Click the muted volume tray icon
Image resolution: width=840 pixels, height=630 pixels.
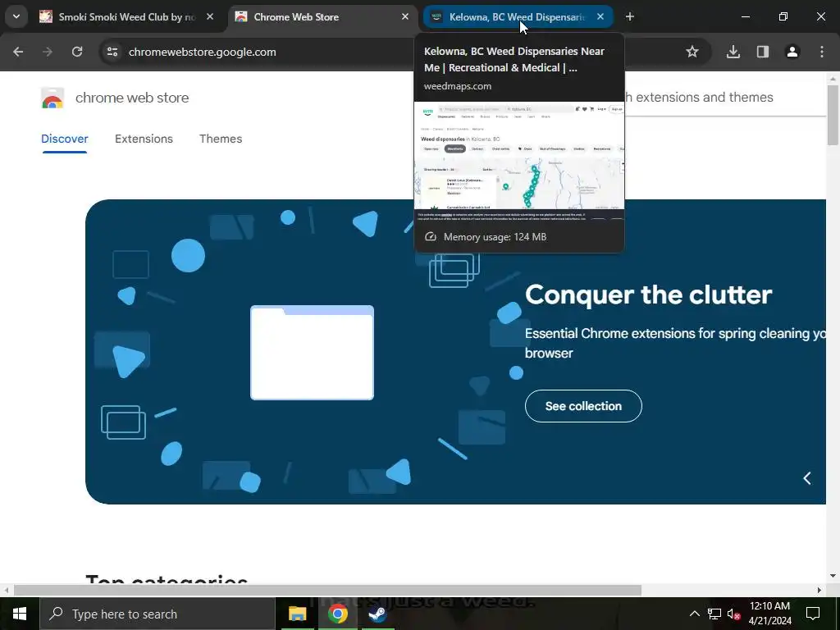(x=733, y=614)
